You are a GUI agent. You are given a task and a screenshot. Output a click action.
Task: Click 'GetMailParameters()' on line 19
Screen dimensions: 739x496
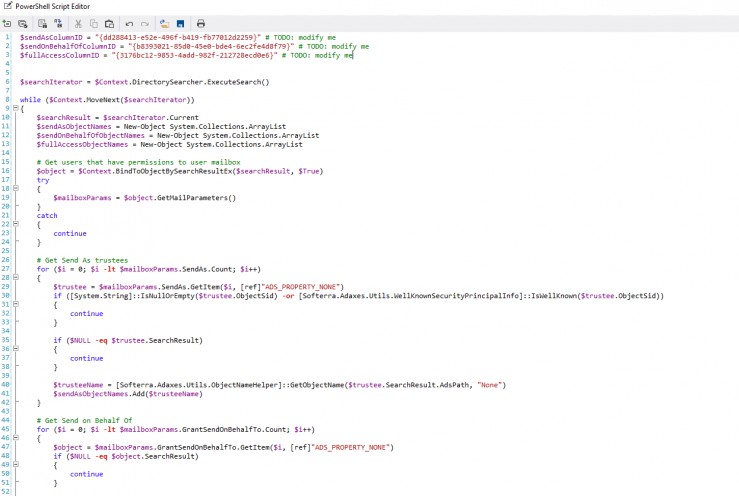point(196,198)
